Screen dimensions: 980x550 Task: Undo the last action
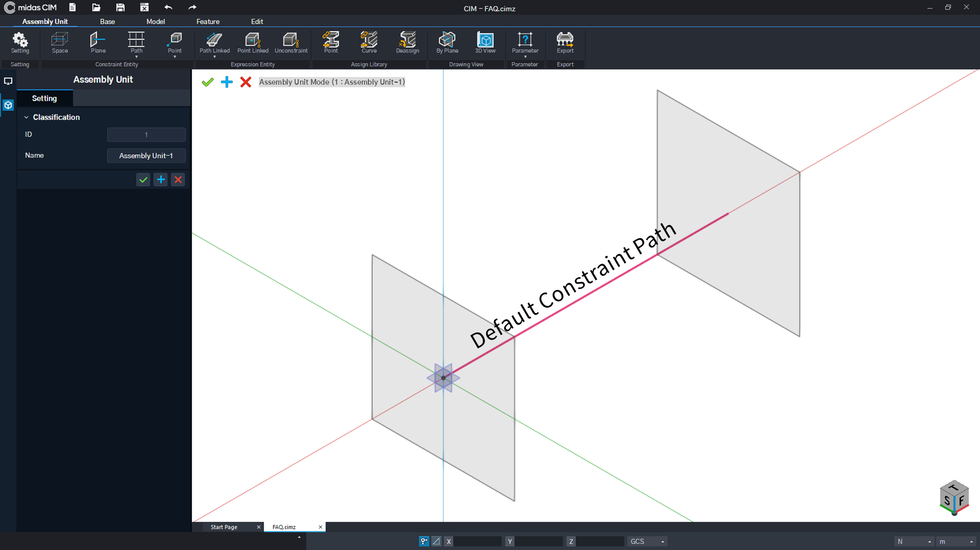tap(168, 7)
